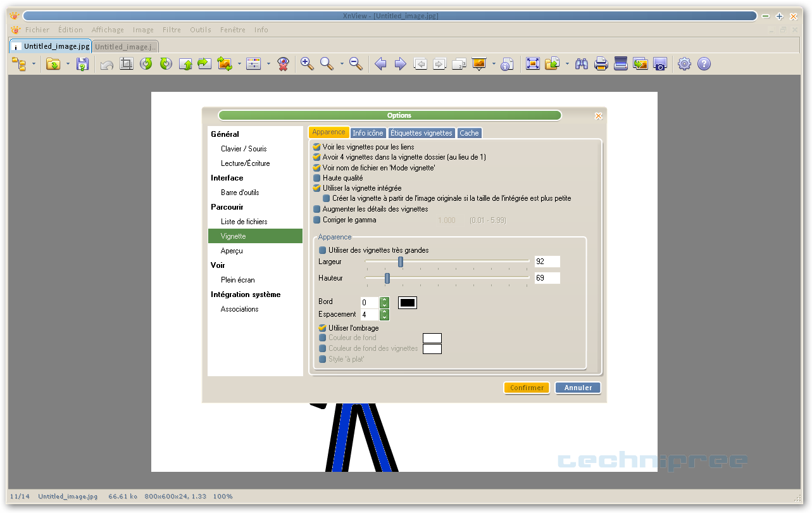Toggle Corriger le gamma checkbox
The height and width of the screenshot is (513, 812).
[x=317, y=220]
